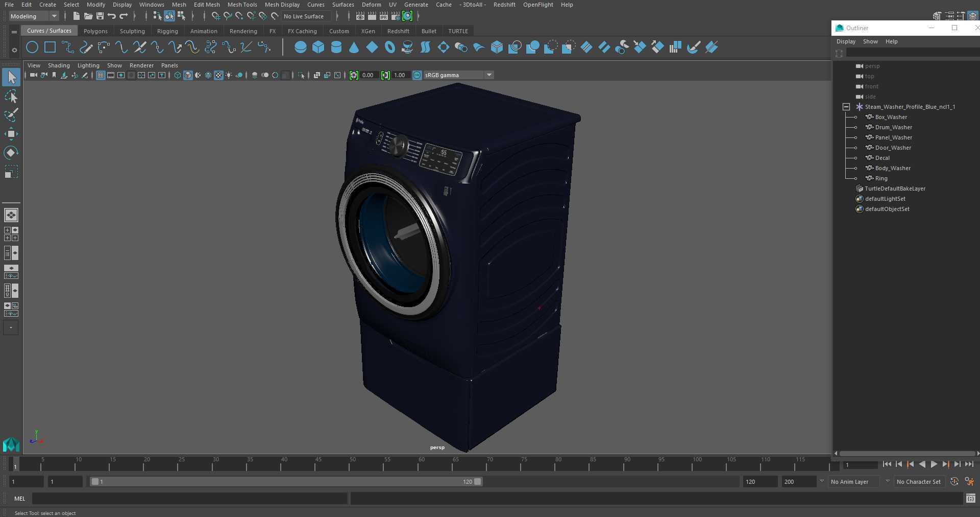Image resolution: width=980 pixels, height=517 pixels.
Task: Click the Outliner horizontal scrollbar
Action: tap(907, 453)
